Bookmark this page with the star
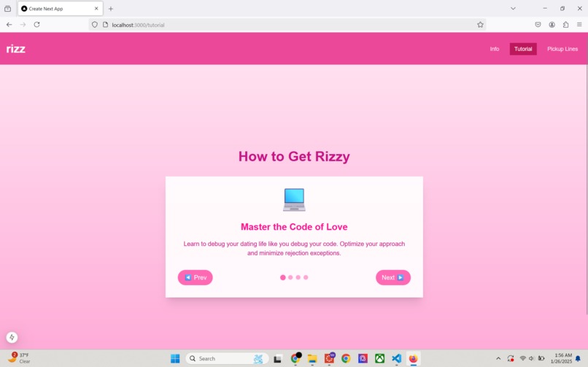This screenshot has height=367, width=588. 480,25
